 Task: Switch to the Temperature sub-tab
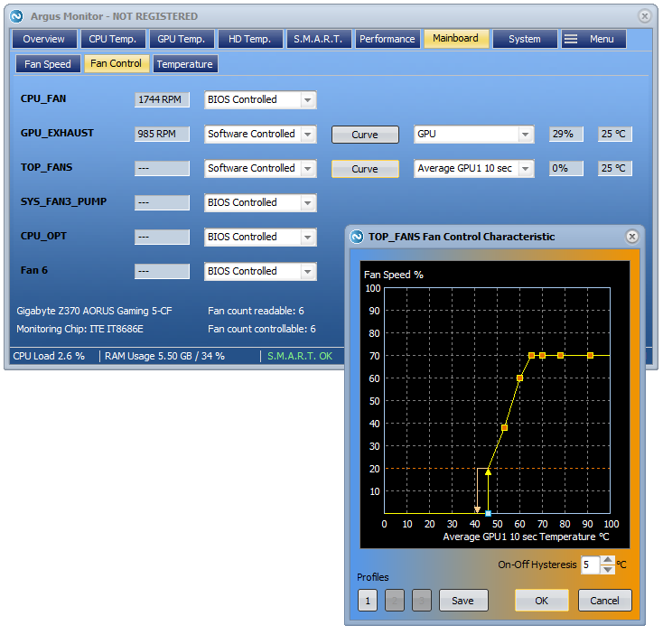click(185, 64)
